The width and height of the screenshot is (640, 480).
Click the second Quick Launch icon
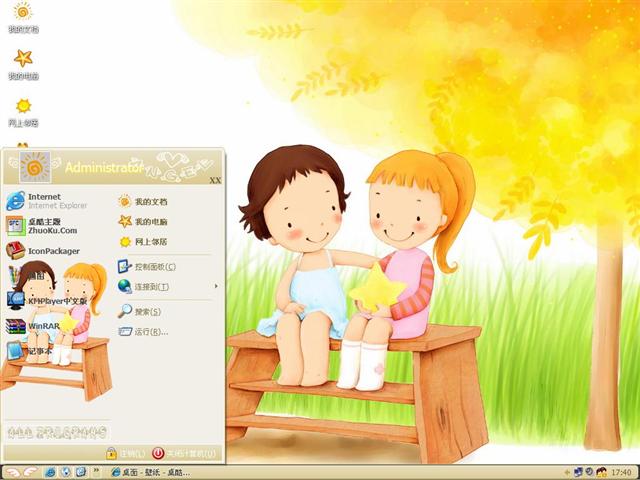point(66,472)
